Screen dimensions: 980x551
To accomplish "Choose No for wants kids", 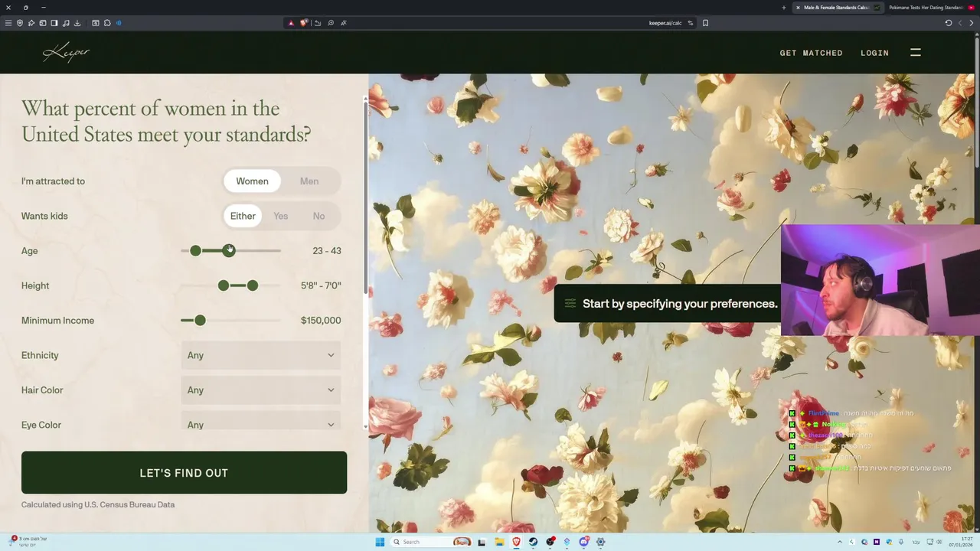I will point(318,216).
